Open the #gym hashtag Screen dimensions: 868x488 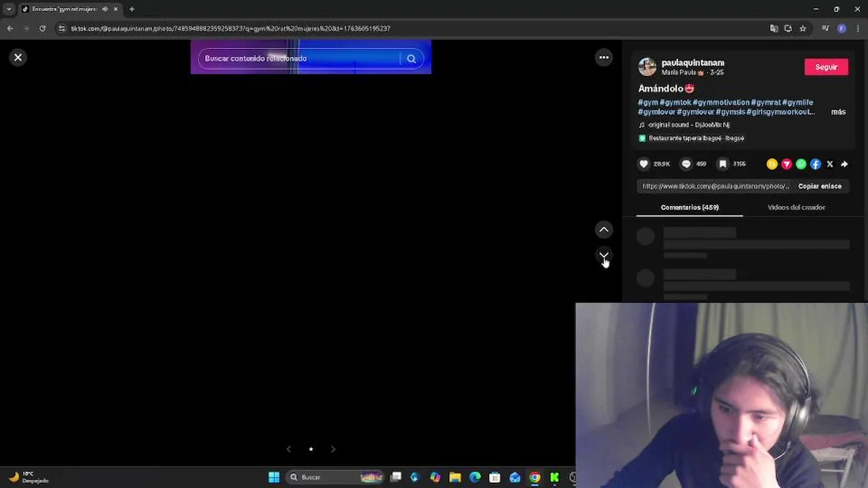coord(648,102)
